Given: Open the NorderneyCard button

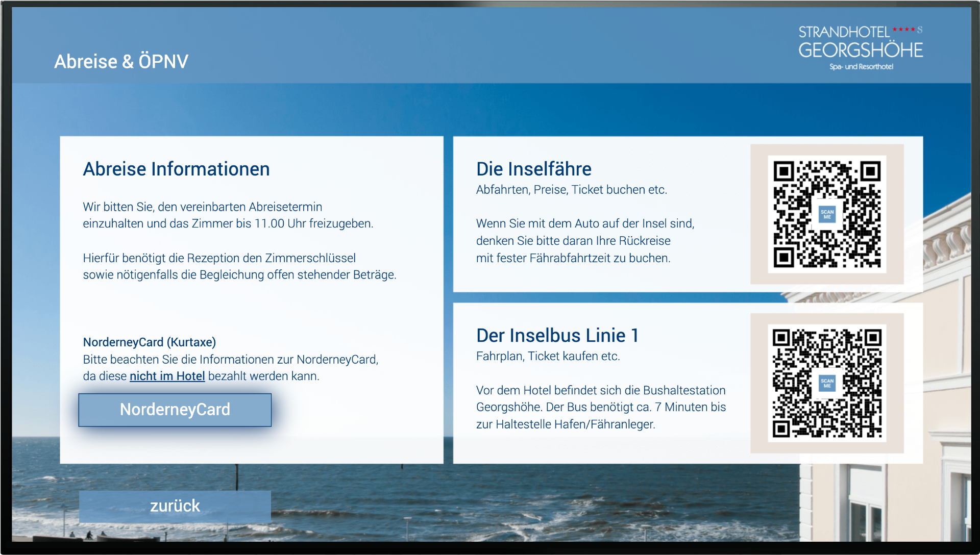Looking at the screenshot, I should point(175,410).
